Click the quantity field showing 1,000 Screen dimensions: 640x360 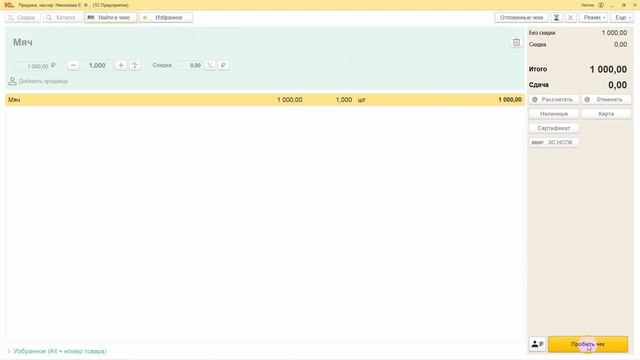(97, 65)
